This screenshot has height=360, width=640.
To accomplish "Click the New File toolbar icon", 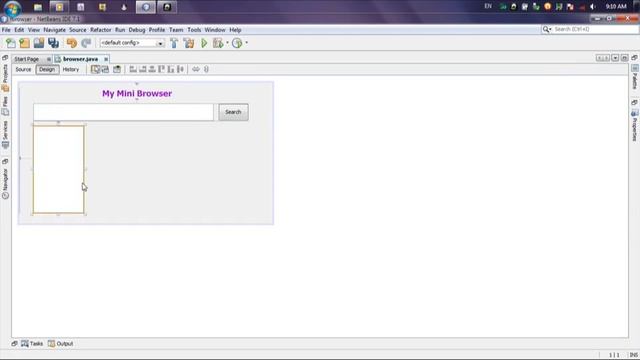I will (11, 43).
